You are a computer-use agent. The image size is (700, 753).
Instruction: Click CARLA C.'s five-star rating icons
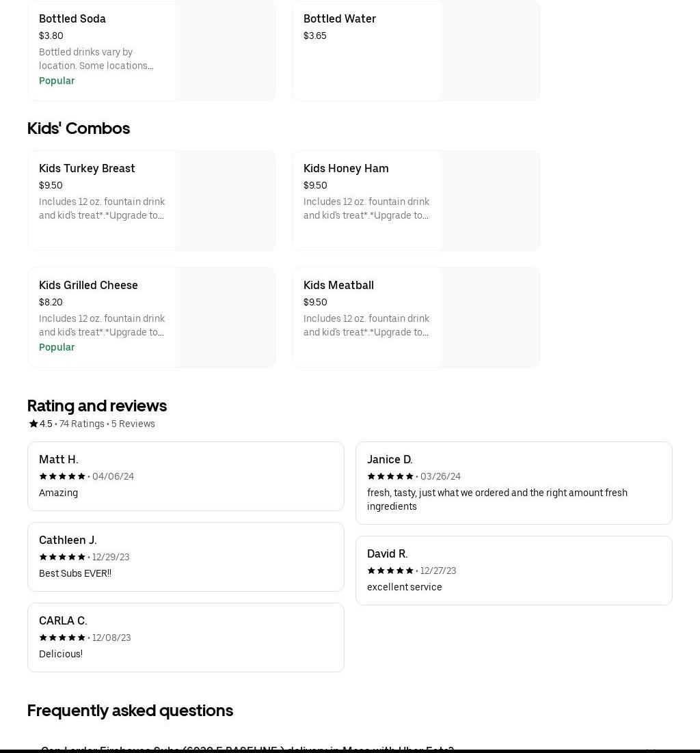62,638
